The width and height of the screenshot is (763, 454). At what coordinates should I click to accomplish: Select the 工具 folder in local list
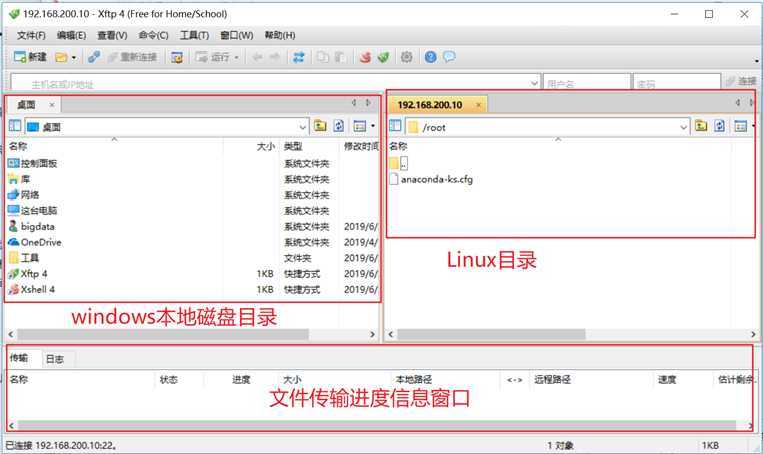23,257
